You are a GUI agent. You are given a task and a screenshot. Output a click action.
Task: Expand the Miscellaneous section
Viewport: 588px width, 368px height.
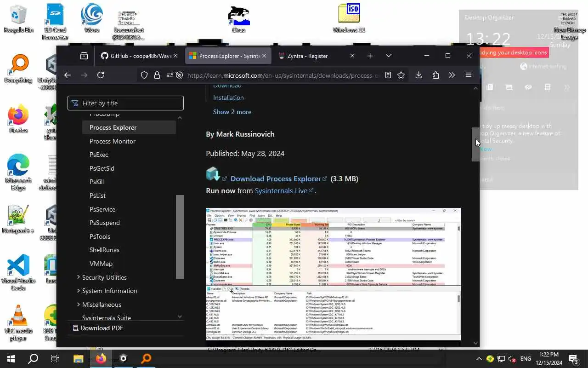coord(102,305)
